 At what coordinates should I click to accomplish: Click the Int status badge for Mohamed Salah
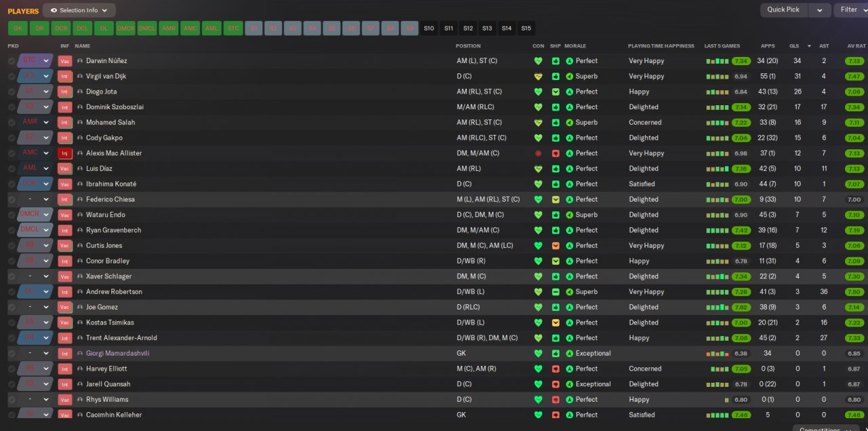(65, 122)
